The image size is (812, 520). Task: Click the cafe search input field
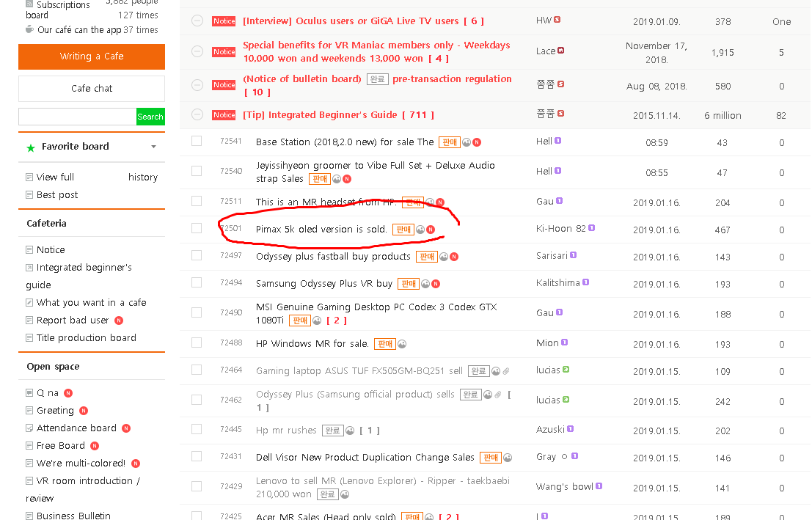pyautogui.click(x=77, y=117)
